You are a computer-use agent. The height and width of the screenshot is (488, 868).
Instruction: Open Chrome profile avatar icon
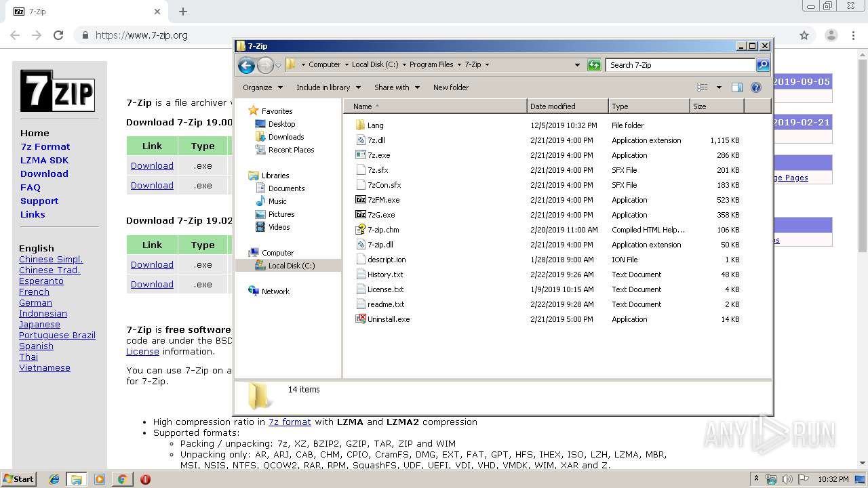(831, 35)
